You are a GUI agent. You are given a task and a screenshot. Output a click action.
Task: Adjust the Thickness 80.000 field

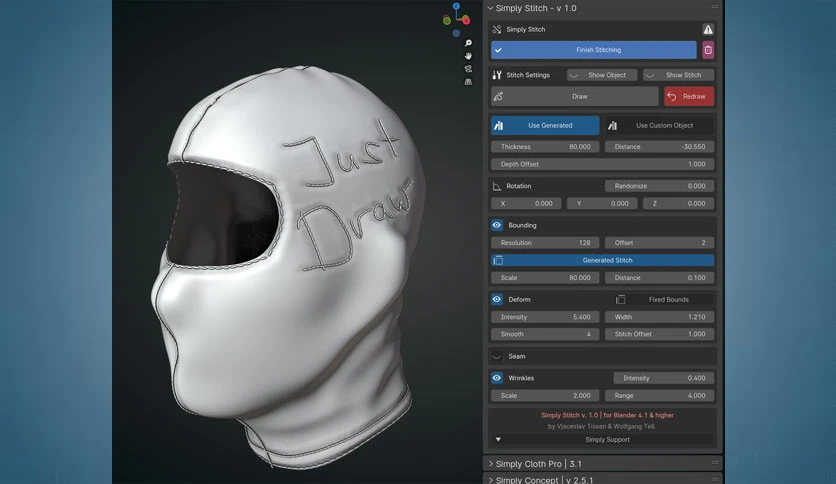[x=545, y=147]
